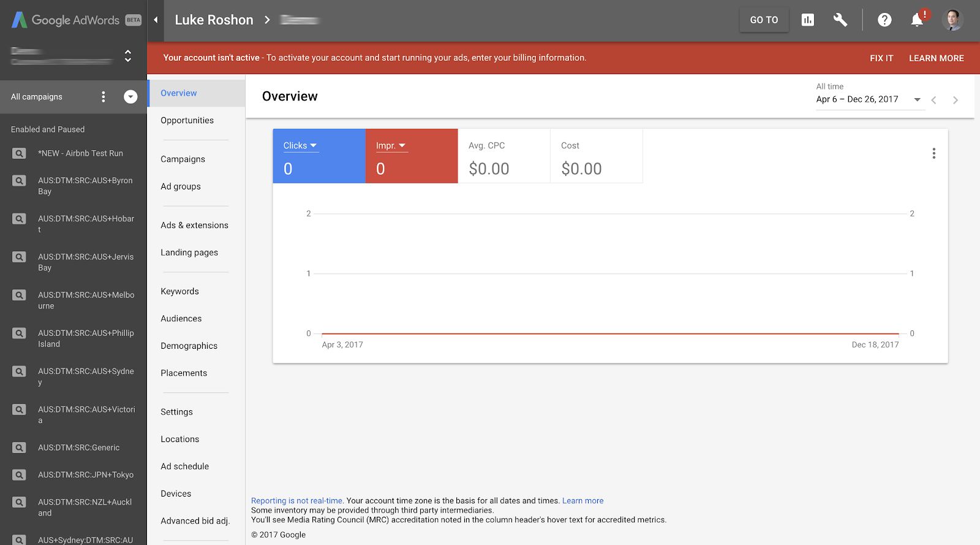Expand the All campaigns circular dropdown

(x=130, y=97)
